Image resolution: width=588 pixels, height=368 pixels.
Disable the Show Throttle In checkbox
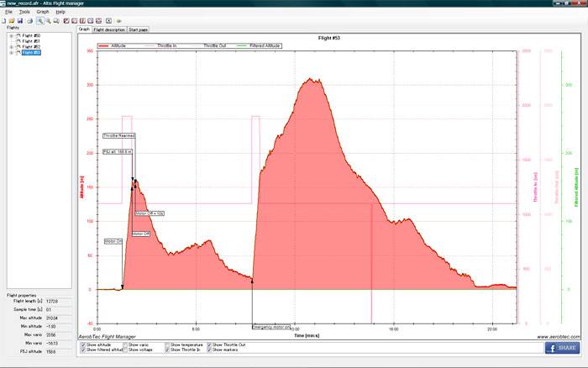[x=167, y=350]
